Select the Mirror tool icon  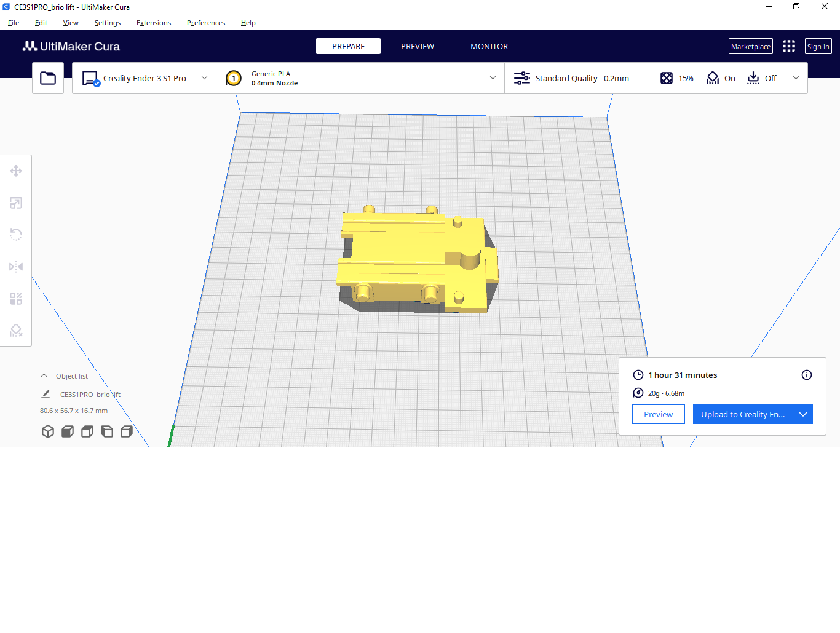tap(16, 267)
